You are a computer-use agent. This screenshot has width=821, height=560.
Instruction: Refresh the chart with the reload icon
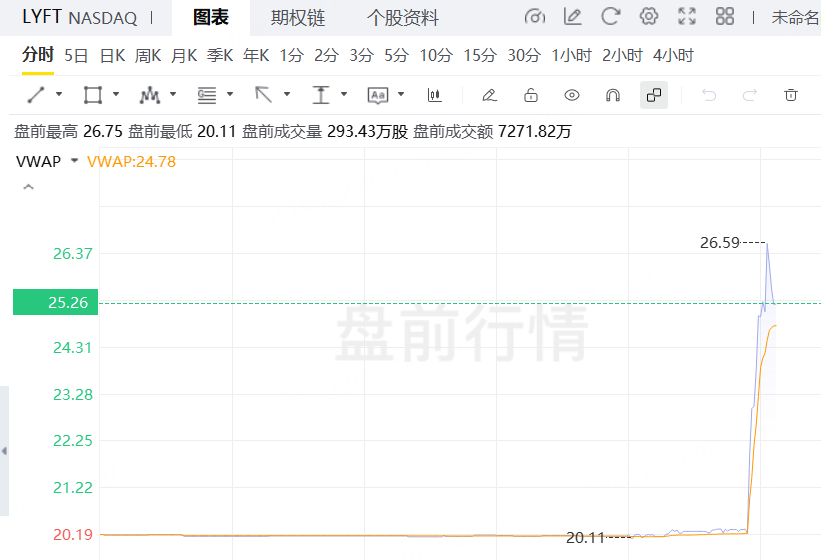click(611, 17)
